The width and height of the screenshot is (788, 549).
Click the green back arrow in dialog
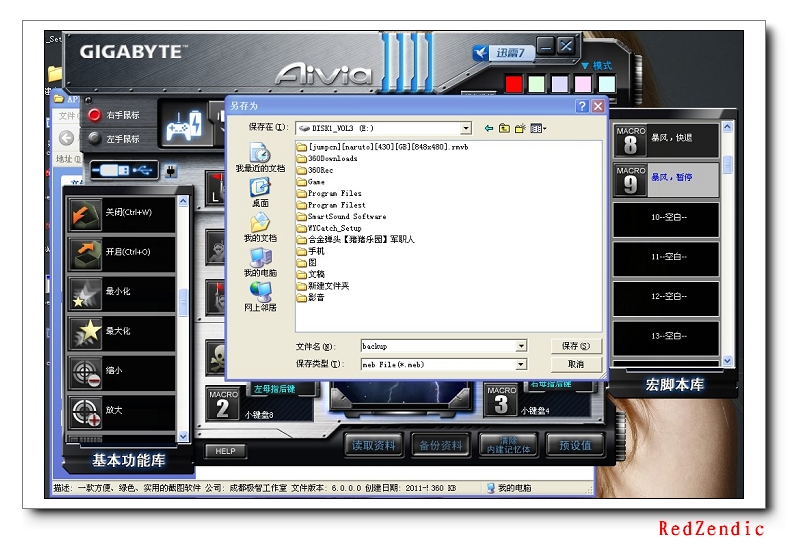click(x=488, y=129)
